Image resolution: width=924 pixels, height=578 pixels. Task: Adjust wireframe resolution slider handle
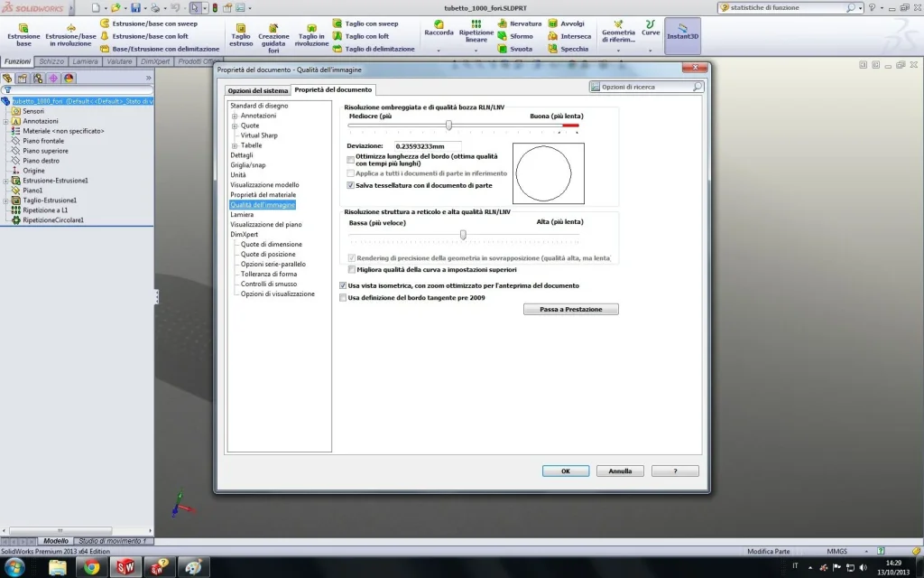point(463,235)
